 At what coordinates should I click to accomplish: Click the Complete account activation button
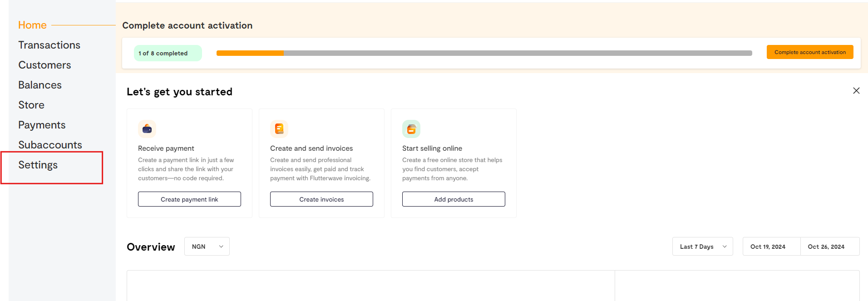[x=810, y=52]
